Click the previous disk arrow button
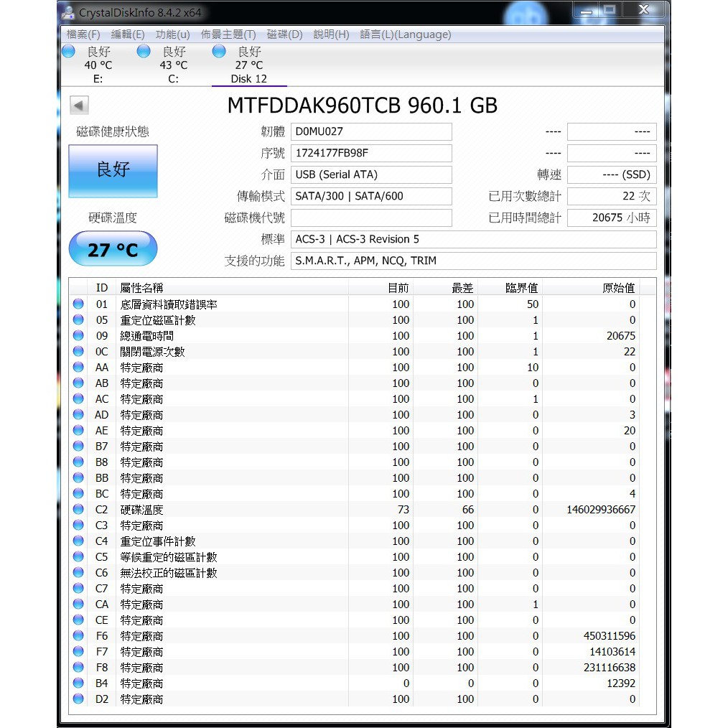The image size is (728, 728). [79, 106]
